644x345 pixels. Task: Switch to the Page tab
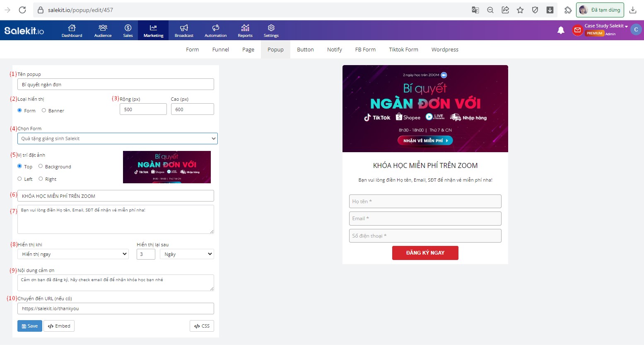(248, 49)
